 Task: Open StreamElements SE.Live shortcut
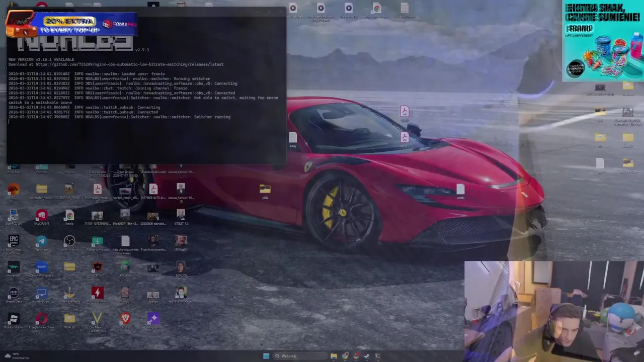[69, 297]
